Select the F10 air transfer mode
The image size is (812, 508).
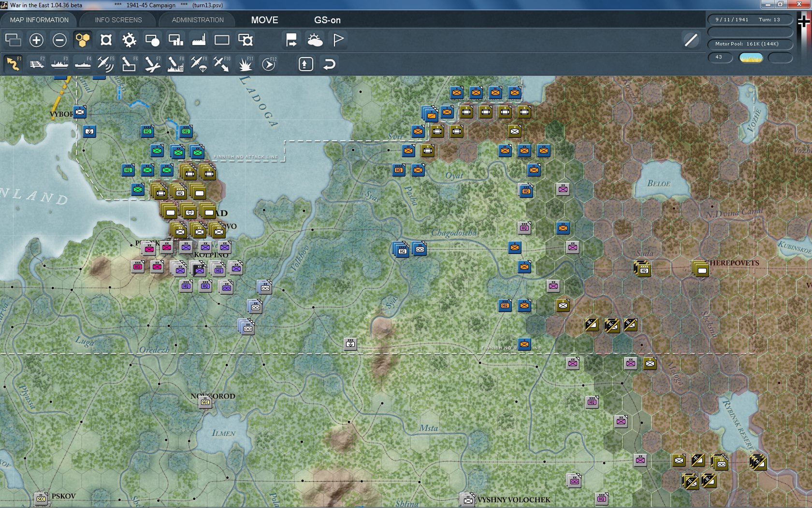coord(222,64)
